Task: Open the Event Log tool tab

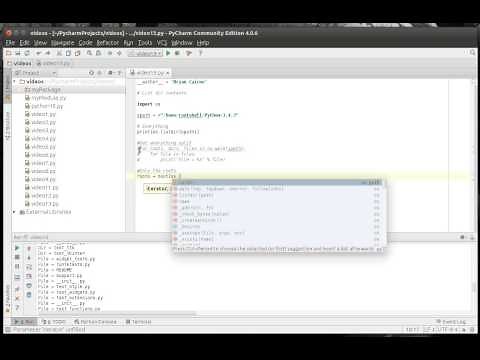Action: pyautogui.click(x=451, y=322)
